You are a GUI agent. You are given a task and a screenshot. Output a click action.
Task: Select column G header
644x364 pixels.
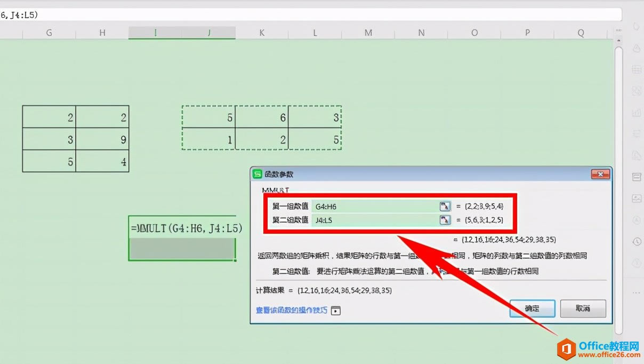(x=49, y=33)
